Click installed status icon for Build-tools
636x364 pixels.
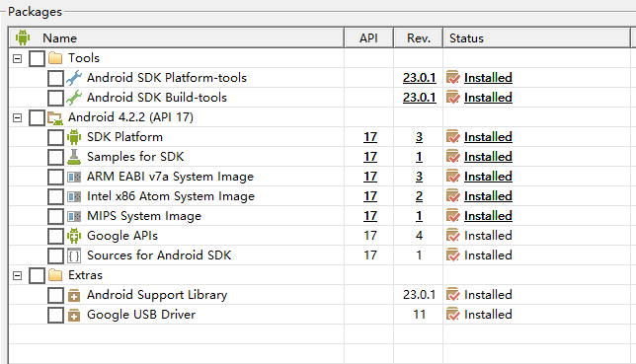coord(452,98)
